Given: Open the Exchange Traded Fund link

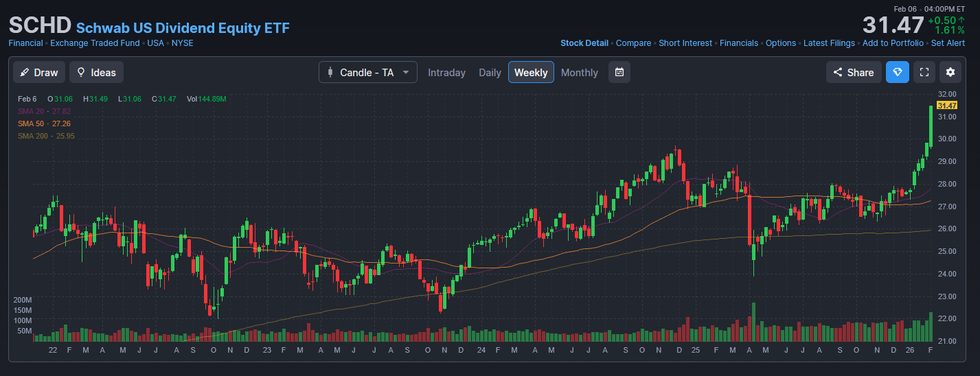Looking at the screenshot, I should [95, 43].
